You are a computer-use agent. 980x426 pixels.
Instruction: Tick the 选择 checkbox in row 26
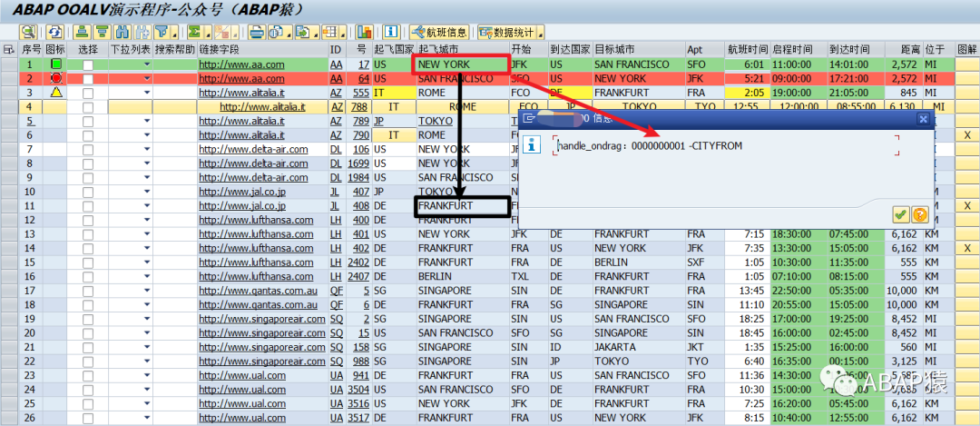[x=88, y=419]
